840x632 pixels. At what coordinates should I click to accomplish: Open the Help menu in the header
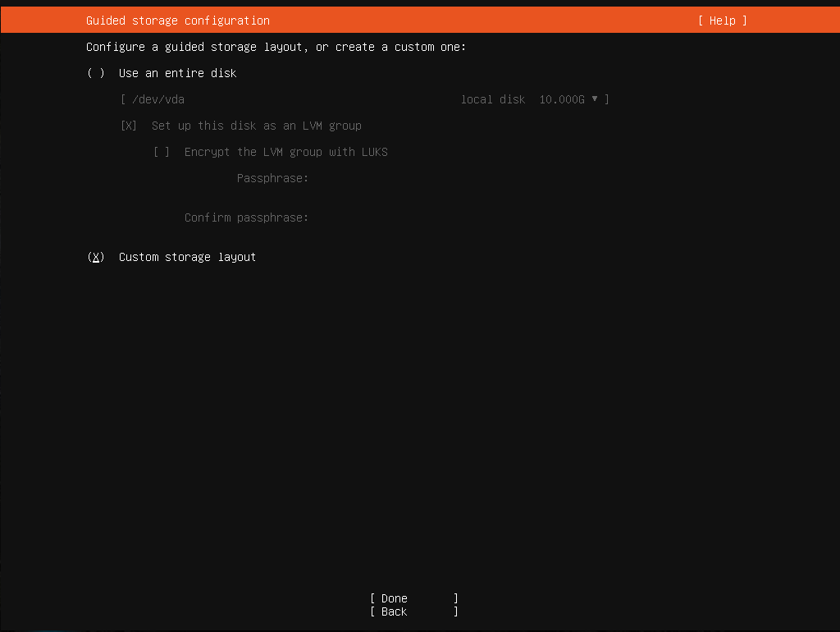722,21
